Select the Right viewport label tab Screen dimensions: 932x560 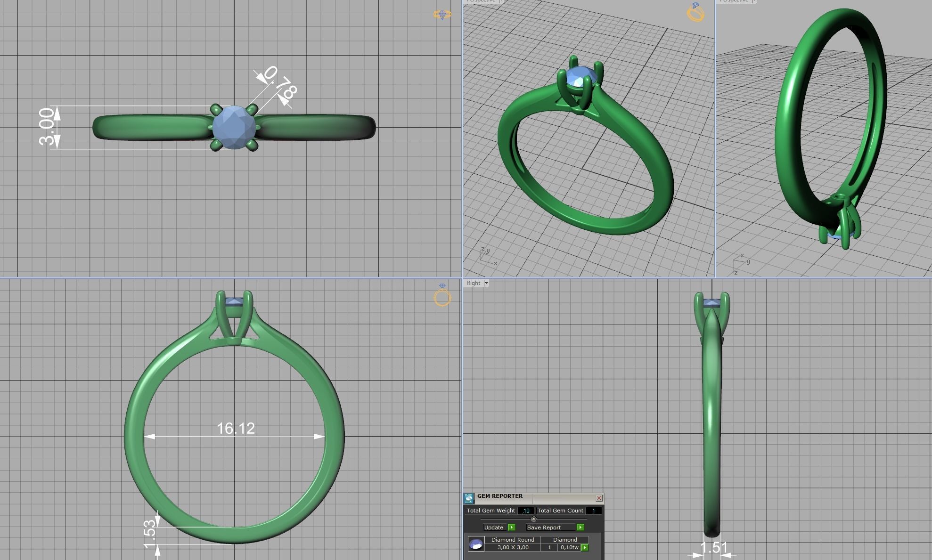(474, 283)
